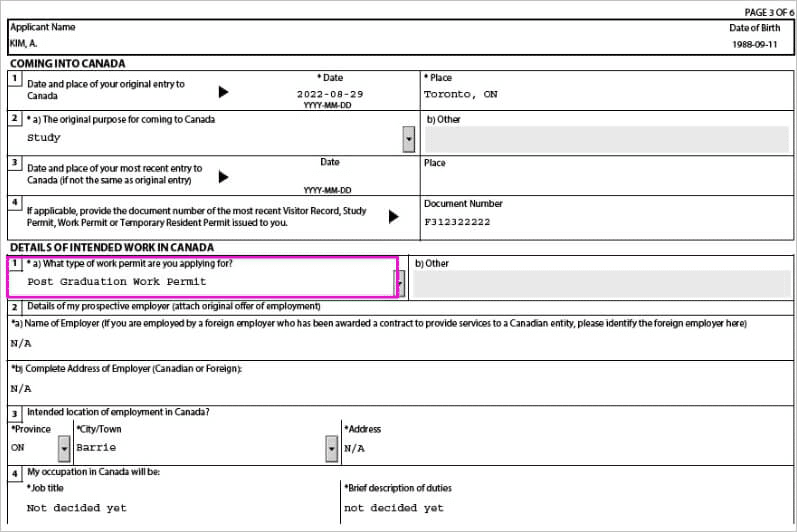Select the Brief description of duties field
Screen dimensions: 797x532
(566, 508)
